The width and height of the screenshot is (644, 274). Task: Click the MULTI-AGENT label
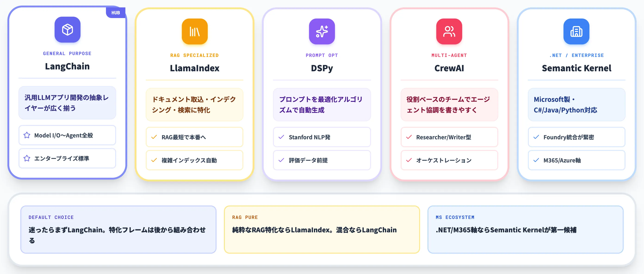tap(449, 55)
